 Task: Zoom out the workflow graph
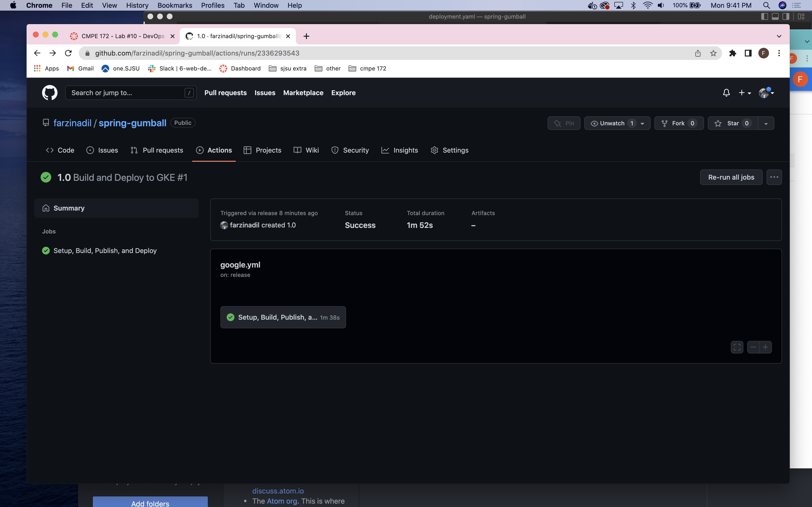click(753, 347)
